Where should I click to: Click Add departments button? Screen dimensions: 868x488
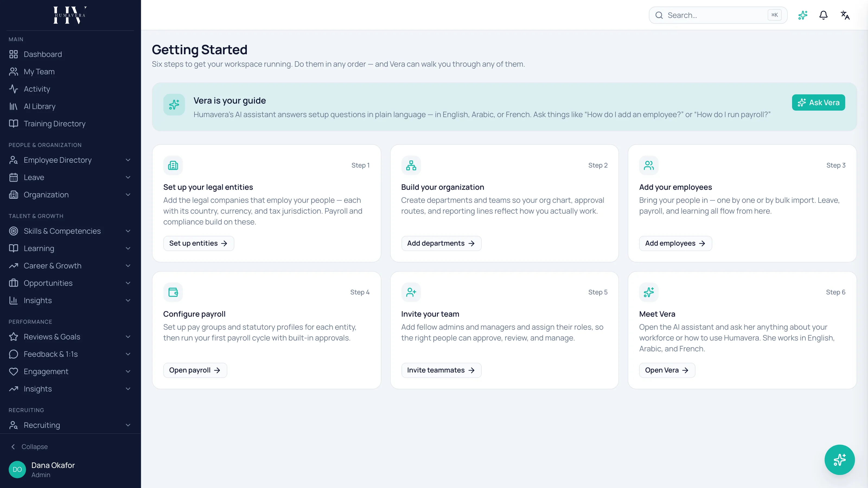[x=441, y=243]
